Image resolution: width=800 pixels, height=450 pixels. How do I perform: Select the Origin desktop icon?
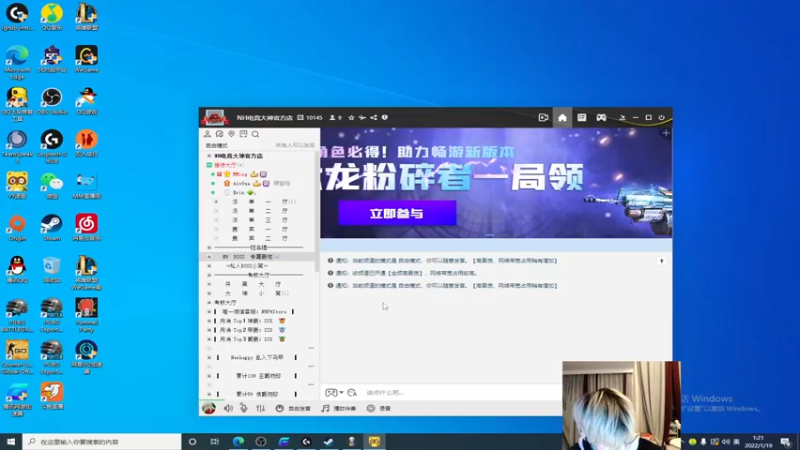17,228
